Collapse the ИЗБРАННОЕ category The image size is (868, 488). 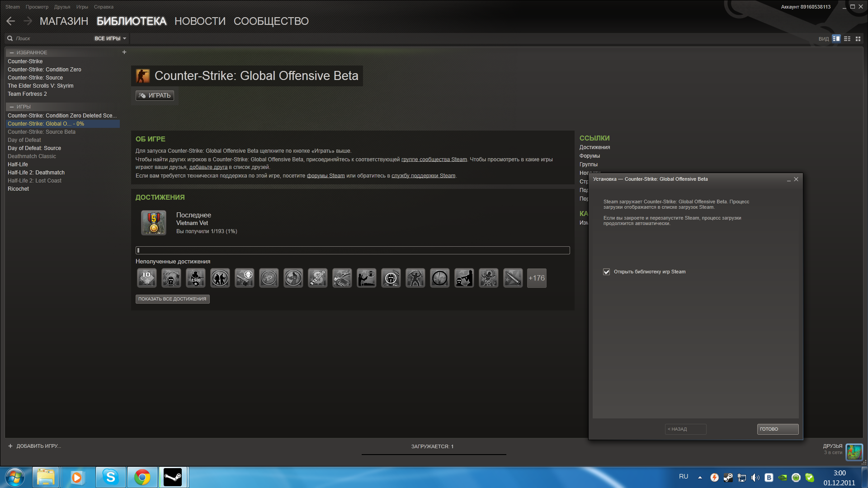click(x=12, y=53)
